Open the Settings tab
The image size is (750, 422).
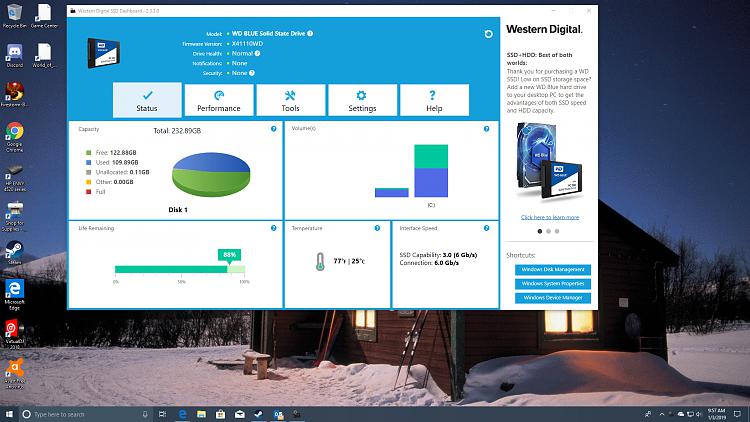point(362,100)
